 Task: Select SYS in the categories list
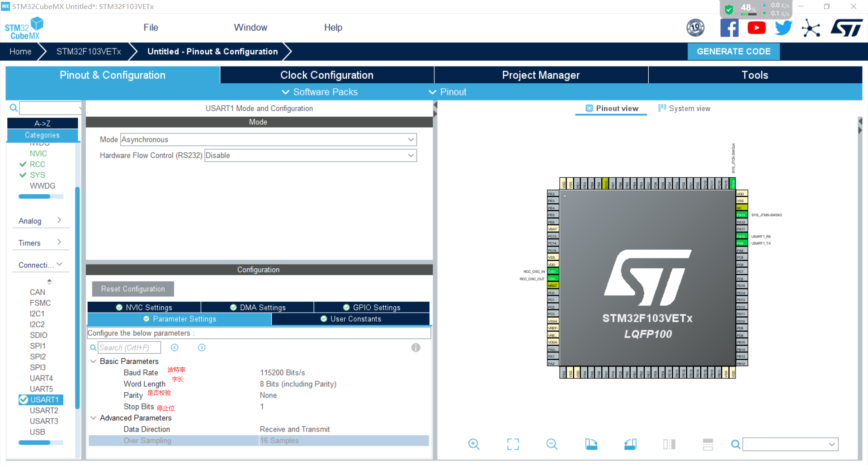pyautogui.click(x=38, y=175)
